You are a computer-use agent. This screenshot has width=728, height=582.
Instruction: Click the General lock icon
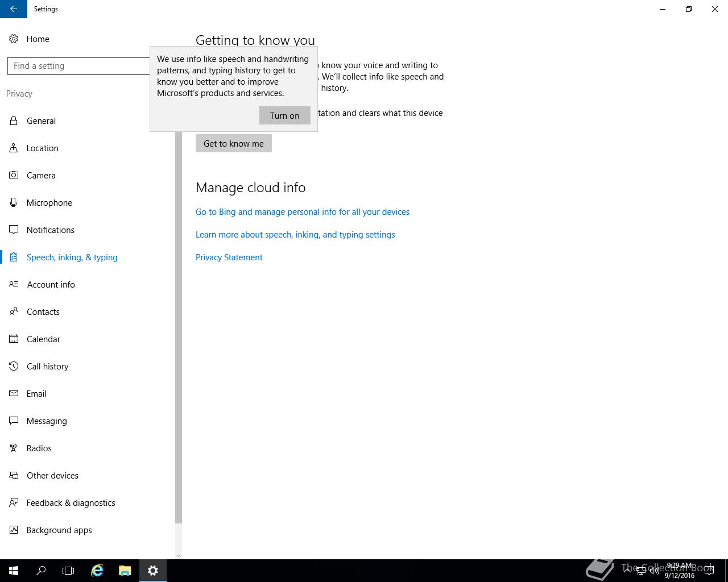[14, 121]
